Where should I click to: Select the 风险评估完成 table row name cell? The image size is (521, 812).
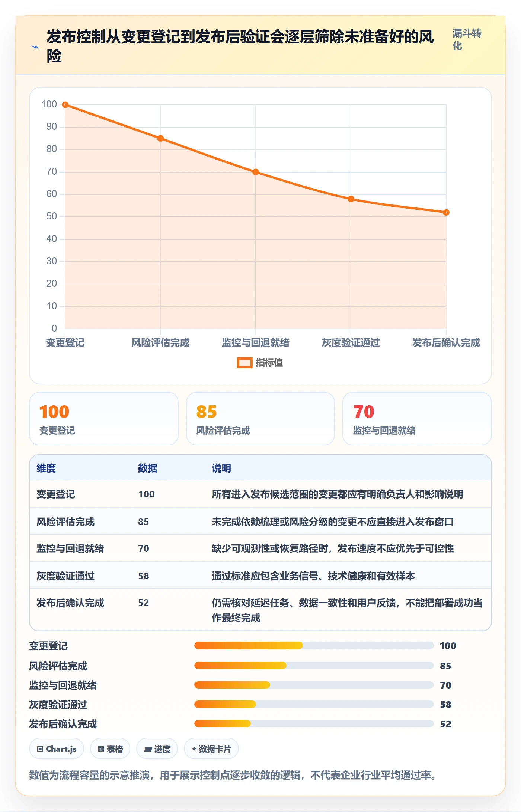click(65, 522)
